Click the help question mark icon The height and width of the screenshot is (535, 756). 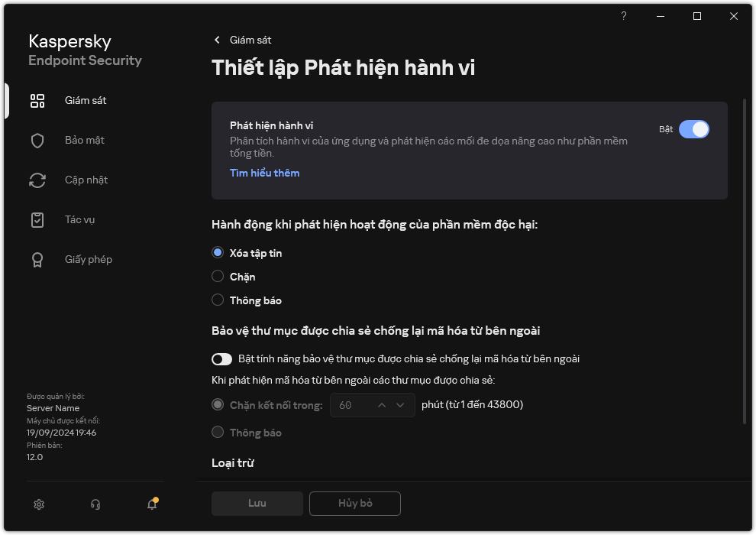point(623,16)
